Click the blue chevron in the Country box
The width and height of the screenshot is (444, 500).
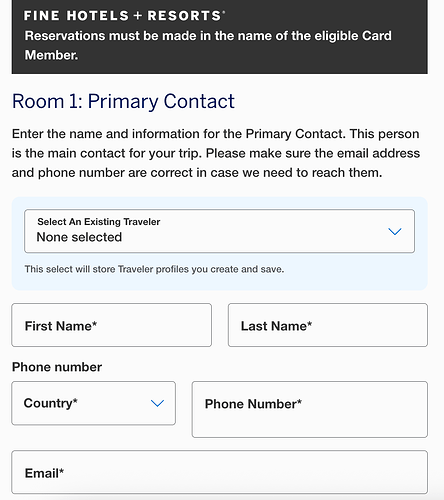[157, 403]
